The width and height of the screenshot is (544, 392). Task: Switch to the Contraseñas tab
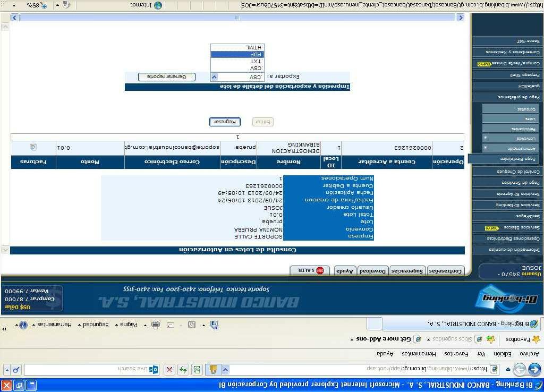click(445, 271)
